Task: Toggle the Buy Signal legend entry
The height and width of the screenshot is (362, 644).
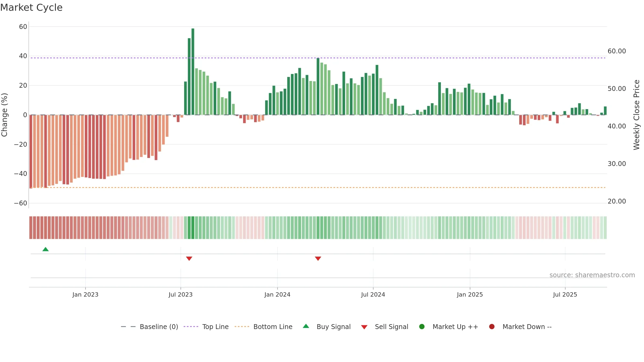Action: coord(327,327)
